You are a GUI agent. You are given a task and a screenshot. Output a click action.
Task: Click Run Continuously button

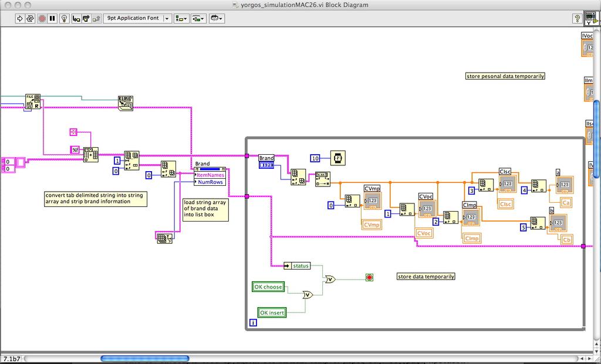pos(30,18)
